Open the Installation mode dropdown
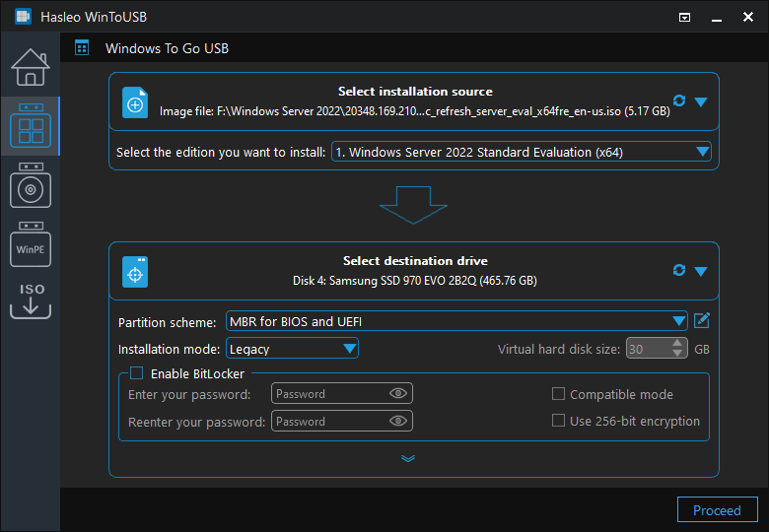 (292, 349)
